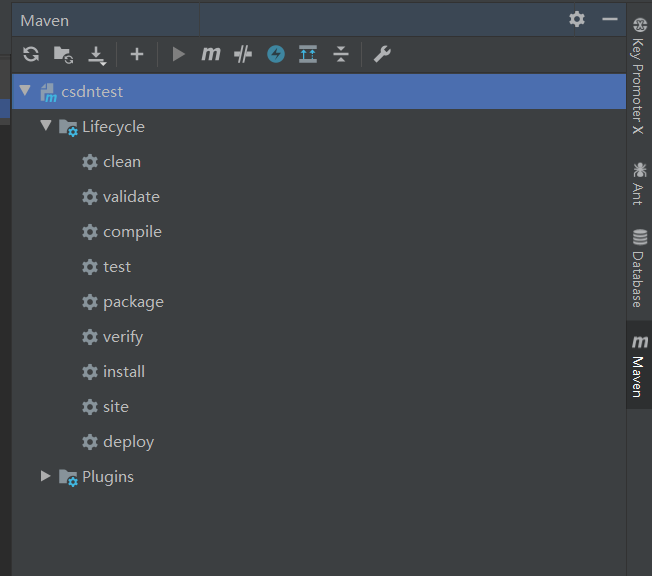Click gear icon beside test
Viewport: 652px width, 576px height.
(x=90, y=267)
